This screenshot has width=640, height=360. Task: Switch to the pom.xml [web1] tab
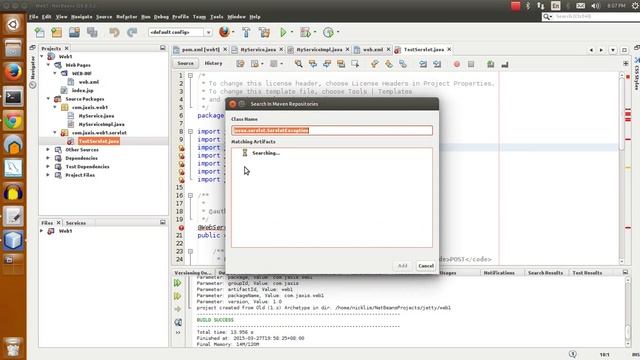click(200, 49)
